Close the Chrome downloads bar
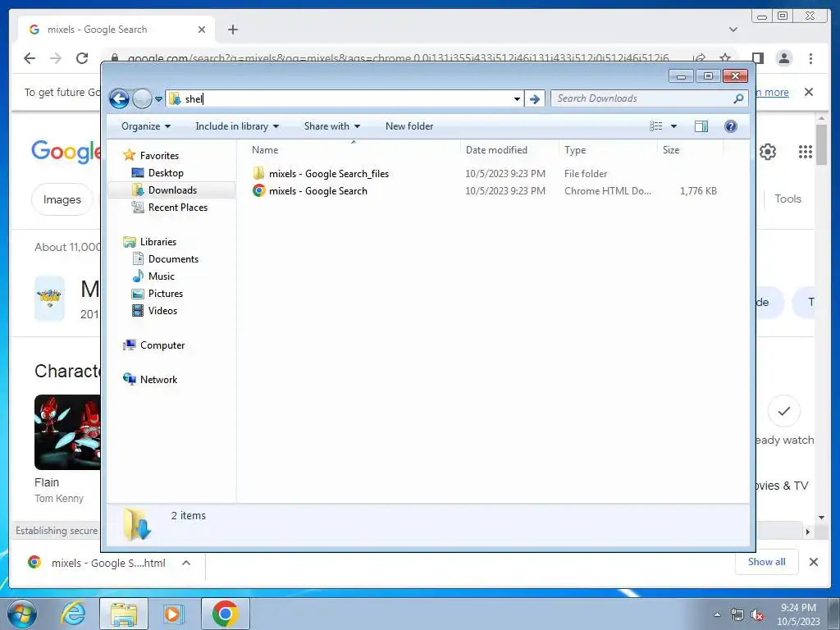This screenshot has width=840, height=630. coord(813,562)
